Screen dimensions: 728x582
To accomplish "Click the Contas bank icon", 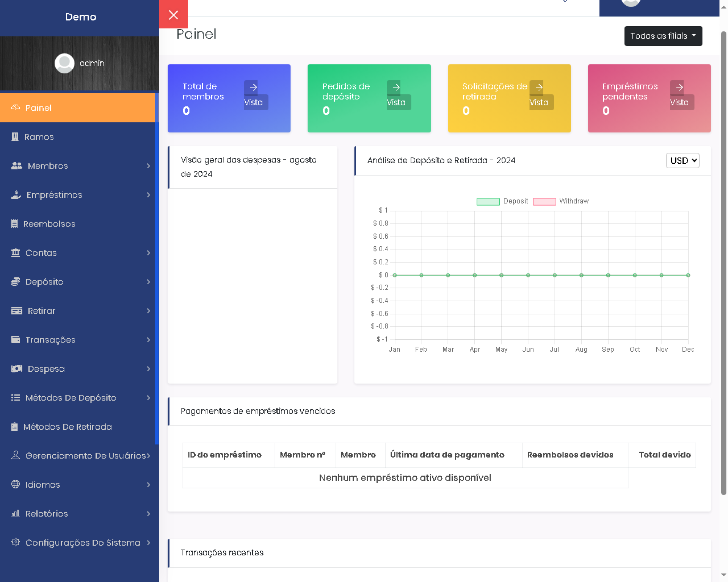I will click(x=16, y=253).
